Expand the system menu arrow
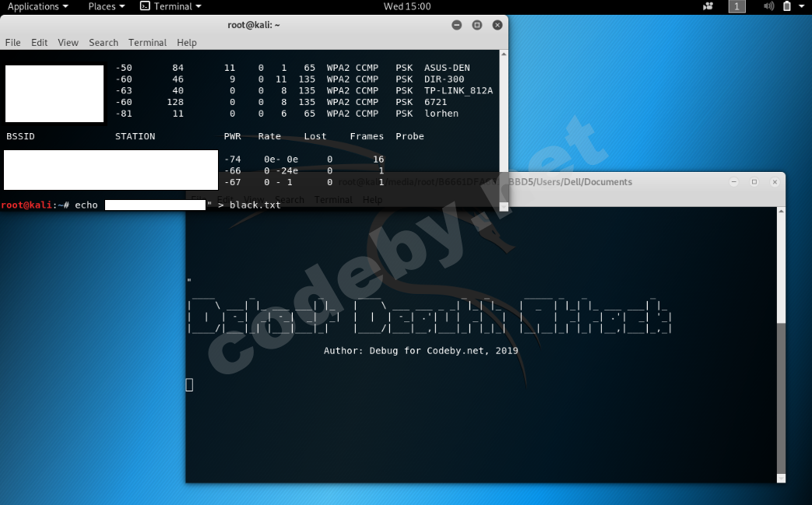The height and width of the screenshot is (505, 812). pos(801,6)
